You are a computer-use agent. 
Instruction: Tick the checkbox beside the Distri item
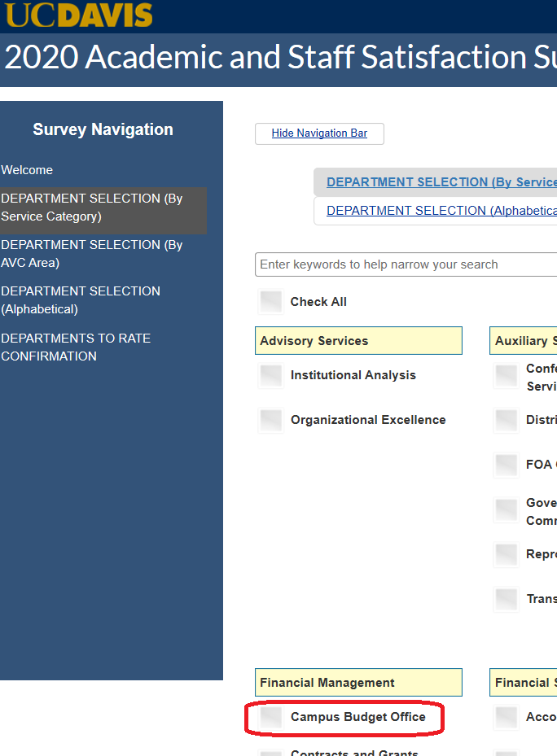507,420
